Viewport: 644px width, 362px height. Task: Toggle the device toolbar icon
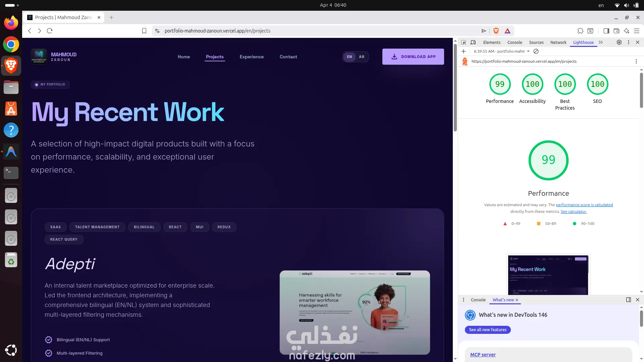pos(473,42)
